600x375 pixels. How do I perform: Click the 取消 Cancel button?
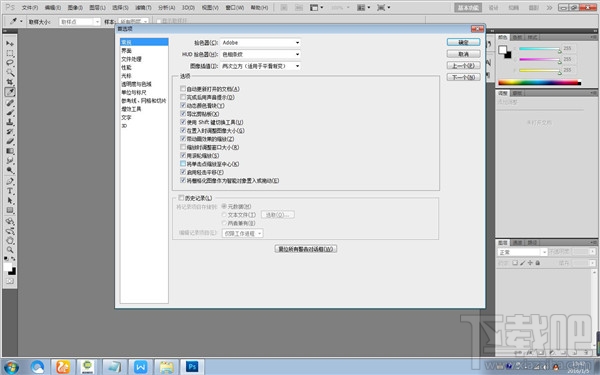[463, 54]
